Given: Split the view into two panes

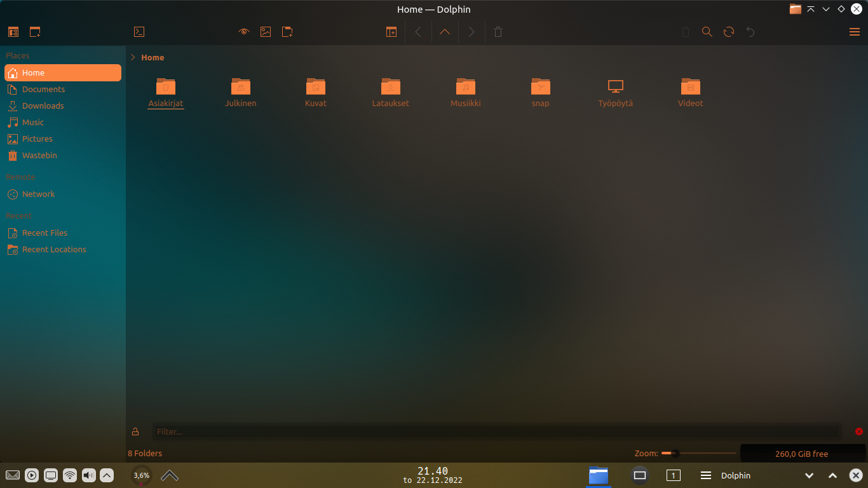Looking at the screenshot, I should (x=391, y=31).
